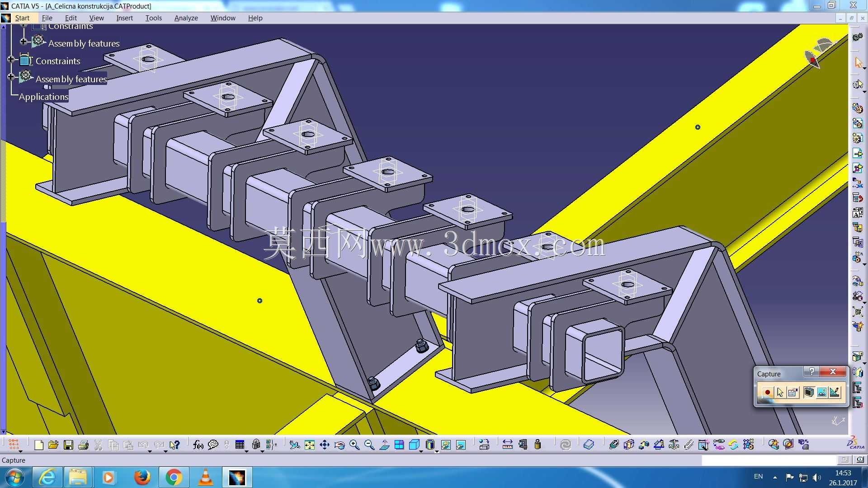
Task: Select the Rotate view tool
Action: click(x=340, y=445)
